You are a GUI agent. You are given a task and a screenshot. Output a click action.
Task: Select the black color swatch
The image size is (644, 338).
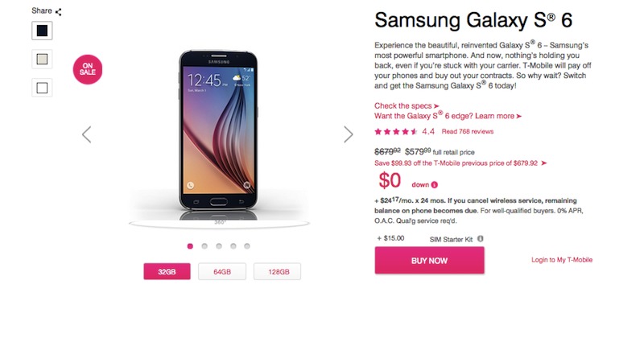coord(42,31)
